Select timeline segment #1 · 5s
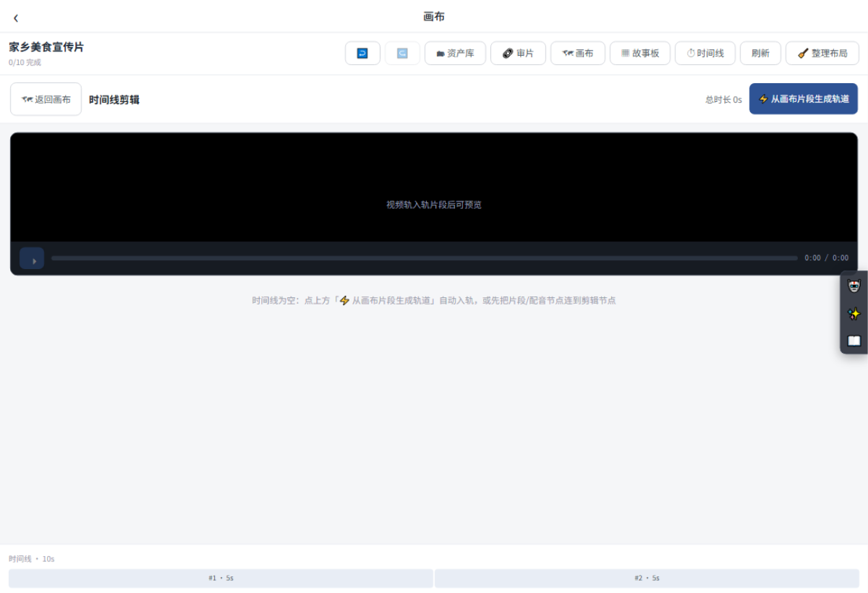This screenshot has width=868, height=593. [x=221, y=578]
